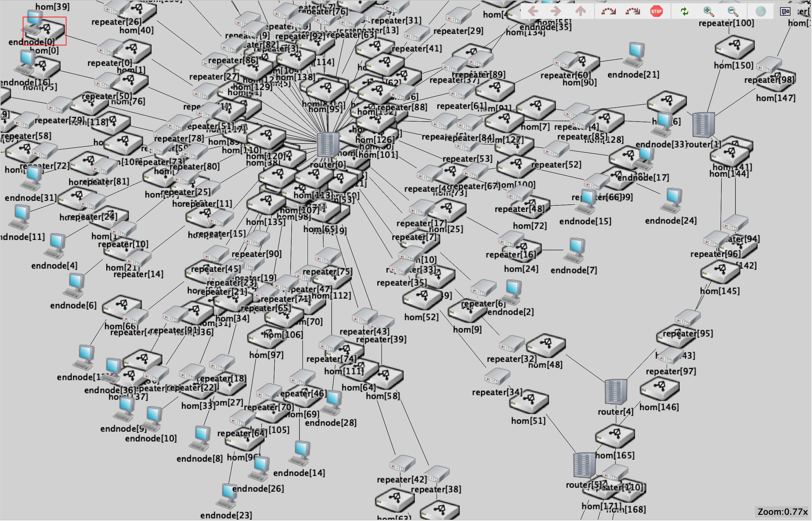Select the endnode[4] computer icon
Image resolution: width=812 pixels, height=521 pixels.
point(55,246)
